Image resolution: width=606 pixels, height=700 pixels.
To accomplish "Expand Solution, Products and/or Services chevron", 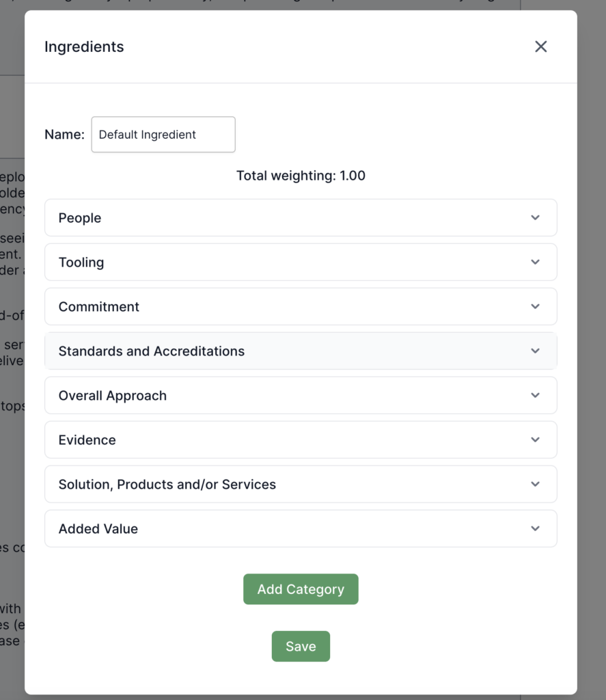I will tap(535, 484).
